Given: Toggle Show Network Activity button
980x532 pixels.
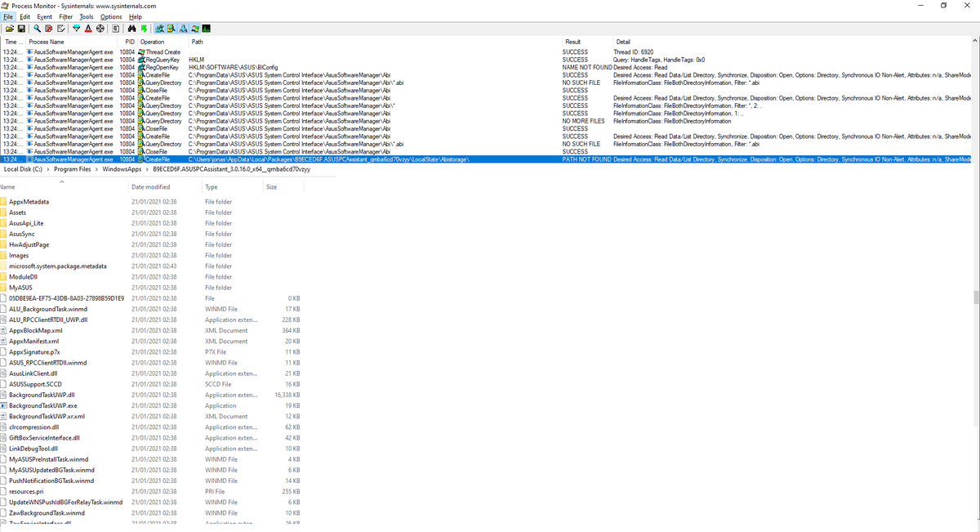Looking at the screenshot, I should [183, 29].
